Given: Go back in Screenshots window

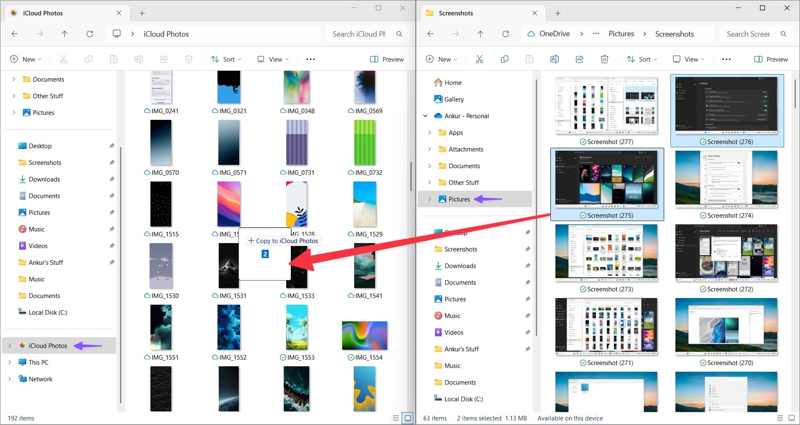Looking at the screenshot, I should [431, 34].
